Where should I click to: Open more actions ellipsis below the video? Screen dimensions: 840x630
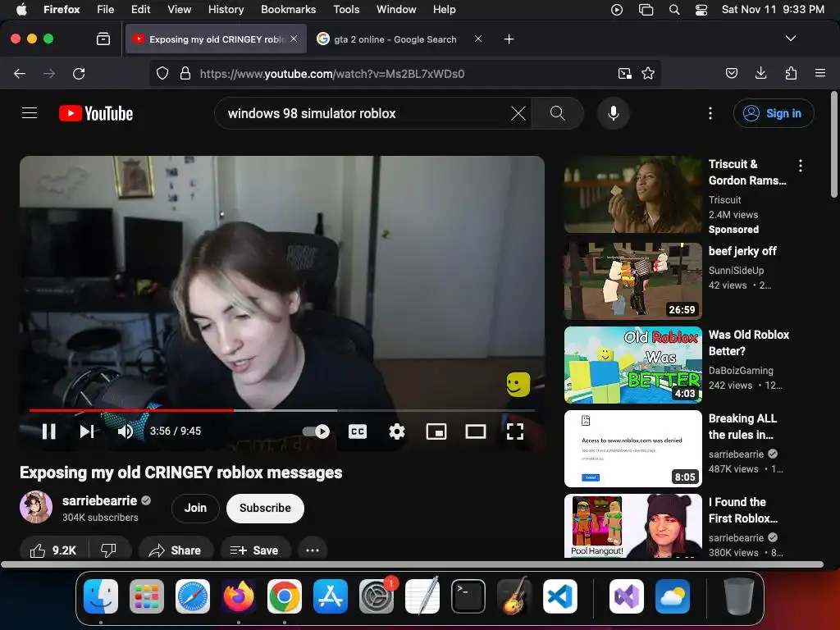click(x=313, y=550)
